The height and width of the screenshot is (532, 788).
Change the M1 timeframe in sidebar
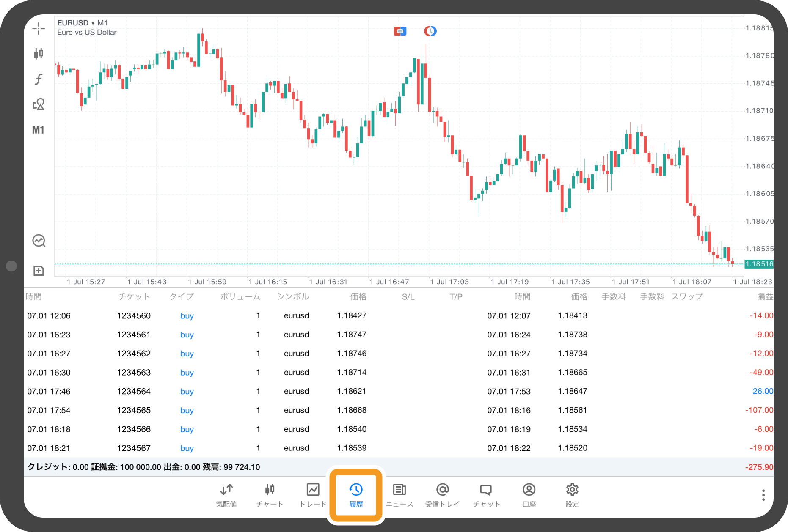(38, 130)
